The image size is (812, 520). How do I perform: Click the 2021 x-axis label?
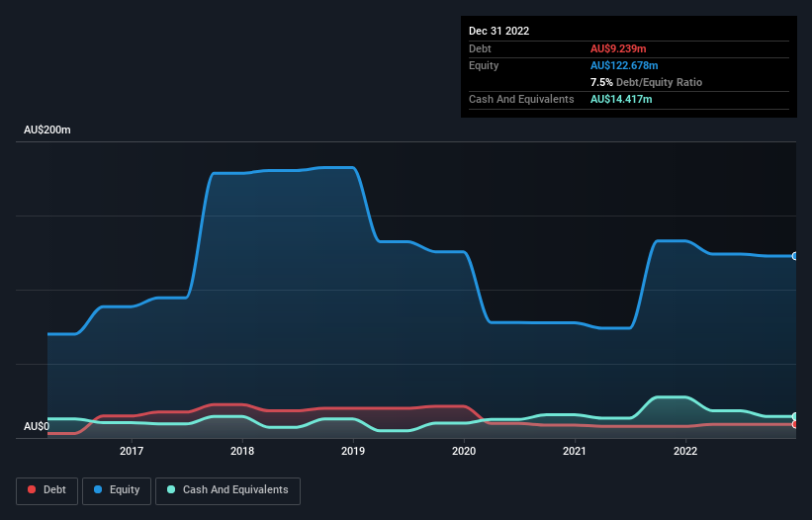point(575,451)
